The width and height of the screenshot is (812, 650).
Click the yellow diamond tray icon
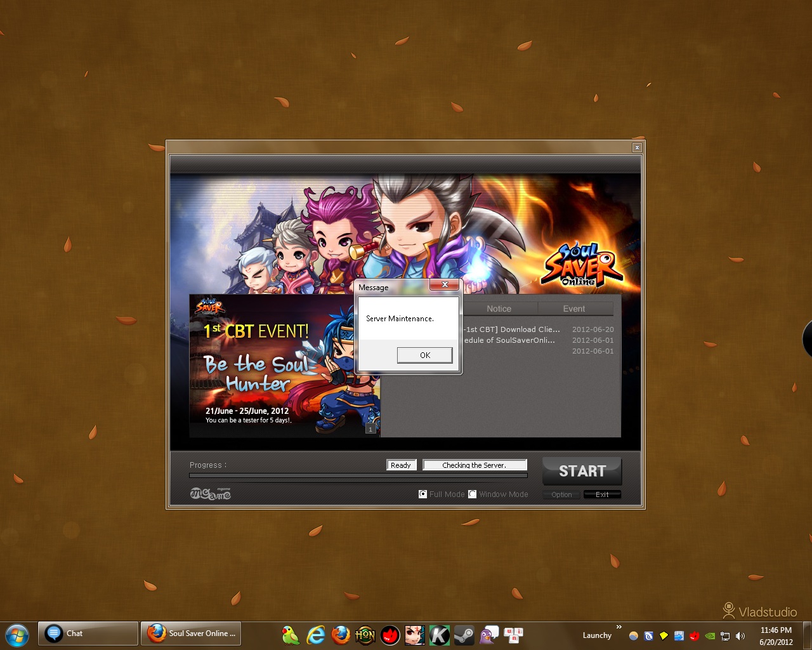point(664,635)
